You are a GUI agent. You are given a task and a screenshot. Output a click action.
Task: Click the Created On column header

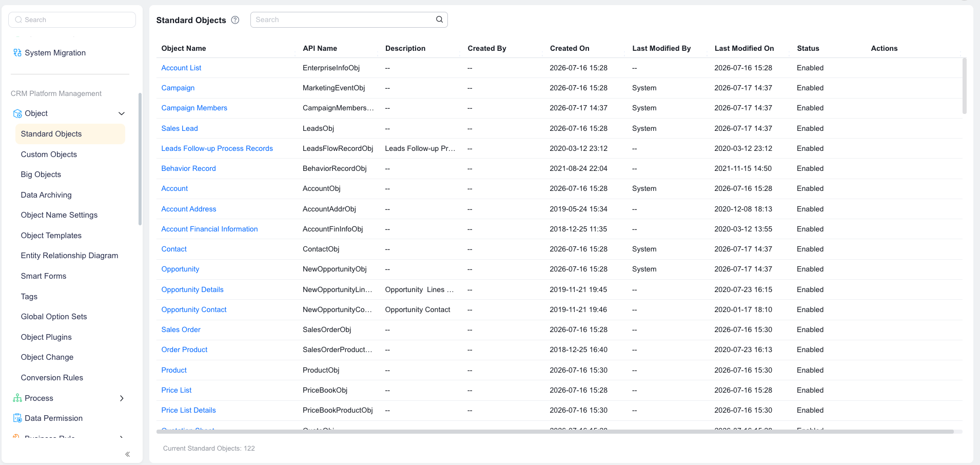click(x=570, y=48)
